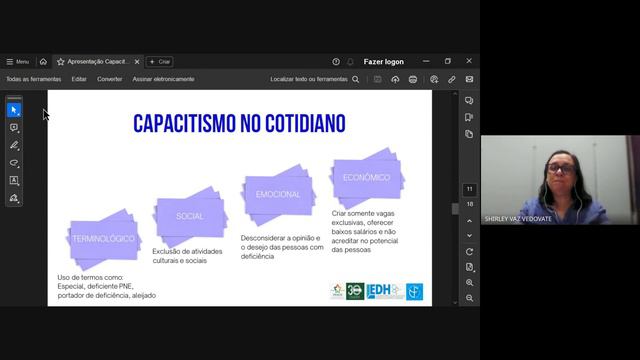640x360 pixels.
Task: Open the help question mark icon
Action: pyautogui.click(x=336, y=62)
